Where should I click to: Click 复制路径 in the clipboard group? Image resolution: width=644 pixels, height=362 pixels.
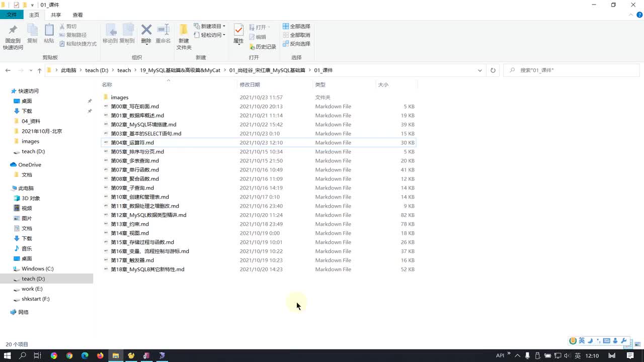click(x=73, y=35)
